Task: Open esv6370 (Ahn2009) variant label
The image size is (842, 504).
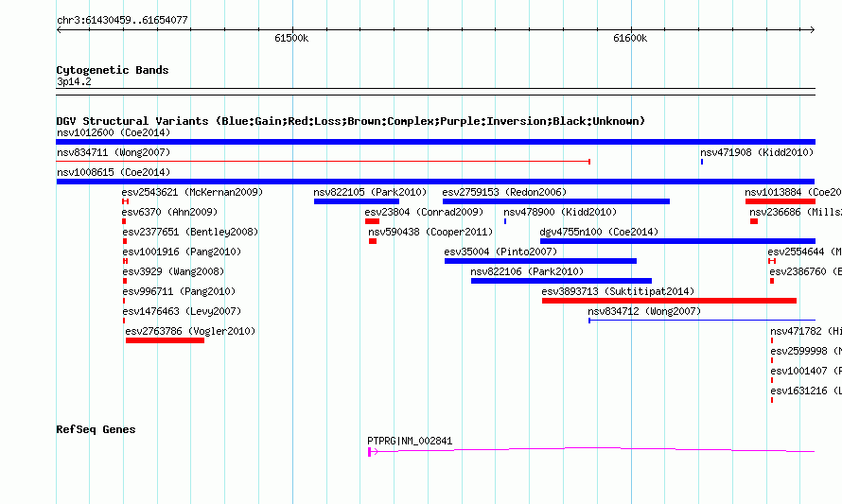Action: click(169, 212)
